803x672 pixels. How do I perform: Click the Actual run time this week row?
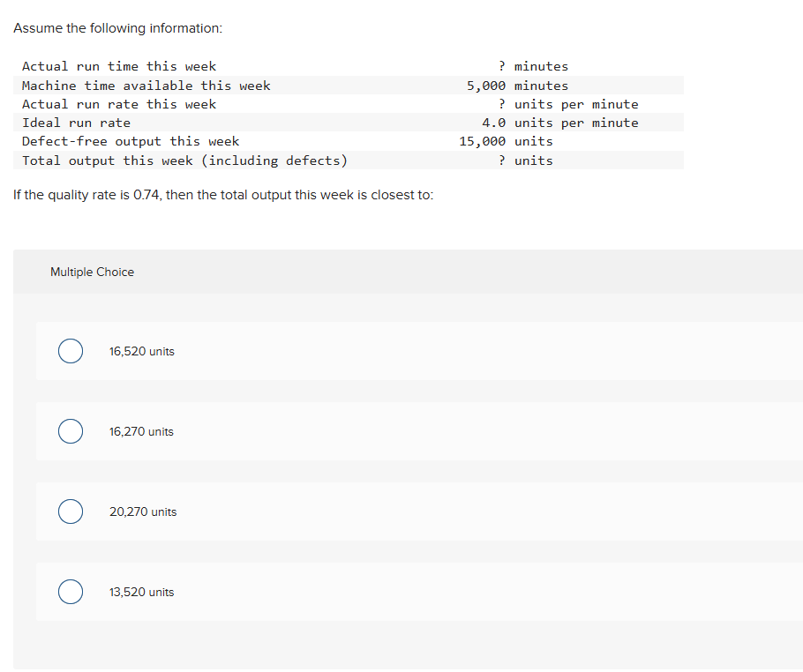(x=119, y=66)
